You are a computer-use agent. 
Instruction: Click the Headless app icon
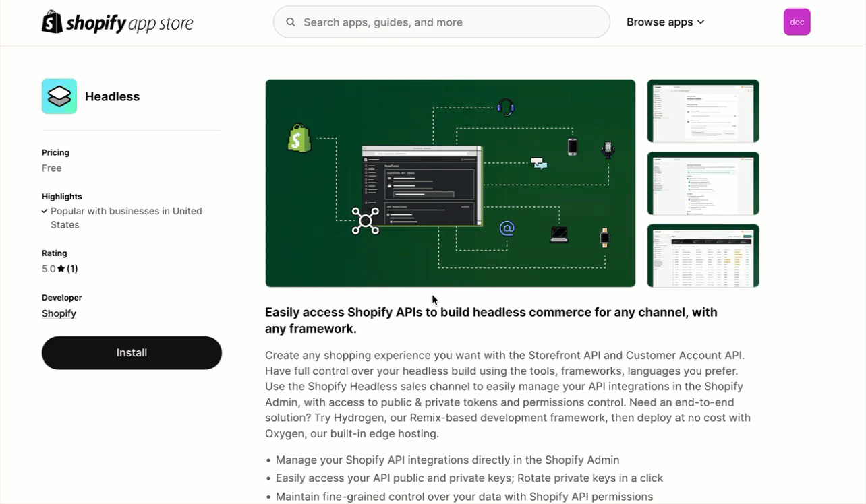(59, 96)
